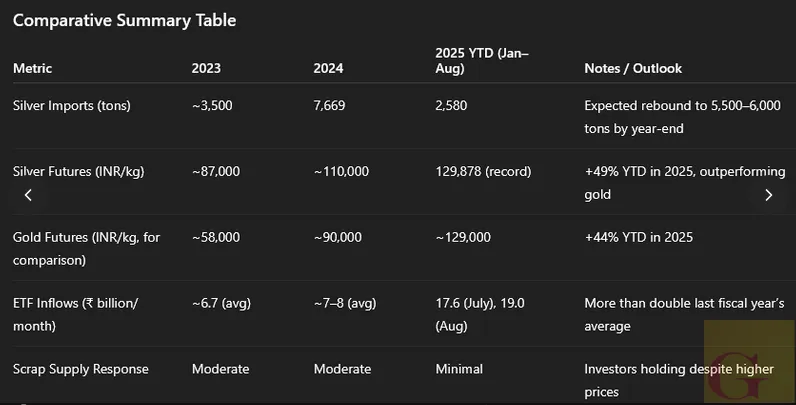Select the Gold Futures row label

(86, 249)
